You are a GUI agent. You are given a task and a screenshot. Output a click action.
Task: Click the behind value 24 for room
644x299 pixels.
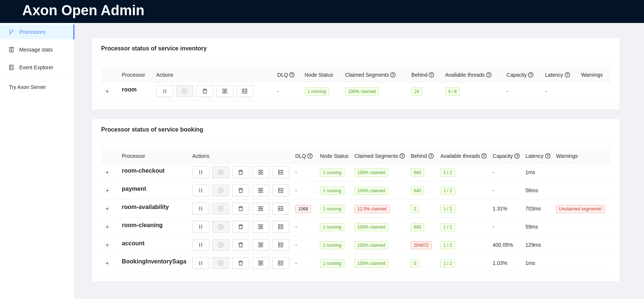417,92
